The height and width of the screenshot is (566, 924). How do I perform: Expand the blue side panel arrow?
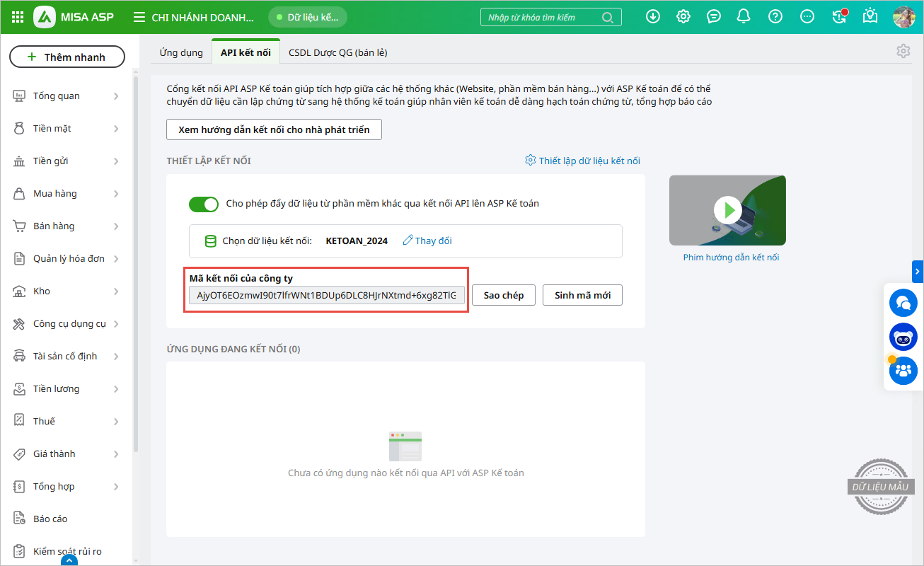[x=918, y=271]
